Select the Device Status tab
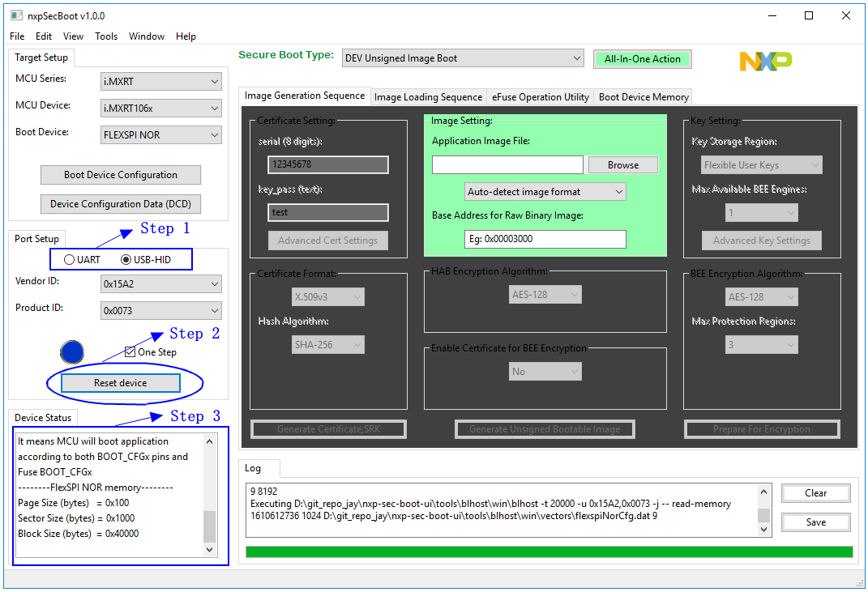 click(x=43, y=418)
